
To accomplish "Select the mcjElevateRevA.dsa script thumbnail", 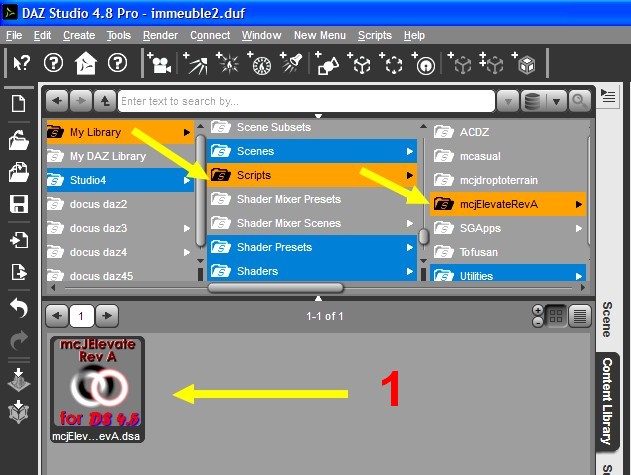I will pos(97,389).
